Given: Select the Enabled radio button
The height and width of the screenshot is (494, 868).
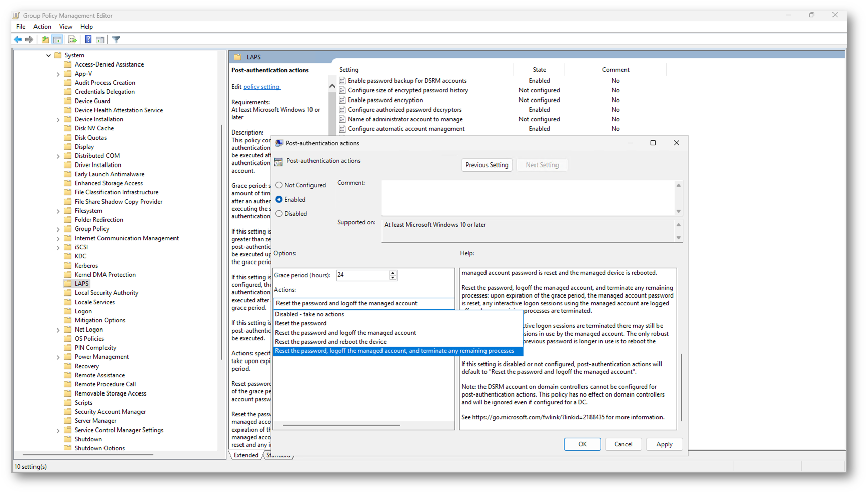Looking at the screenshot, I should point(279,200).
